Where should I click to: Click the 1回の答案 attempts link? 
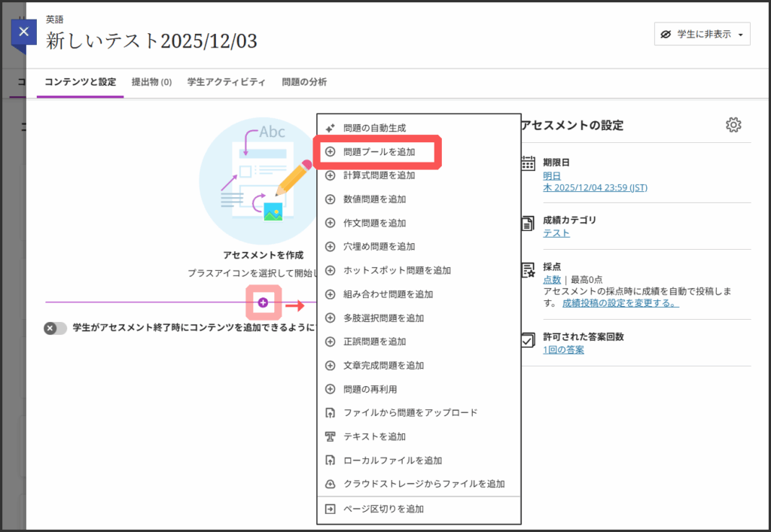click(563, 350)
